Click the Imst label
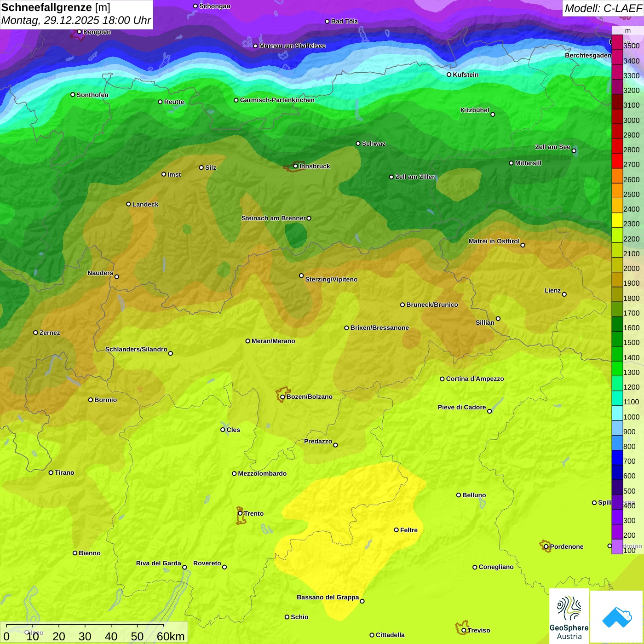644x644 pixels. [x=174, y=174]
